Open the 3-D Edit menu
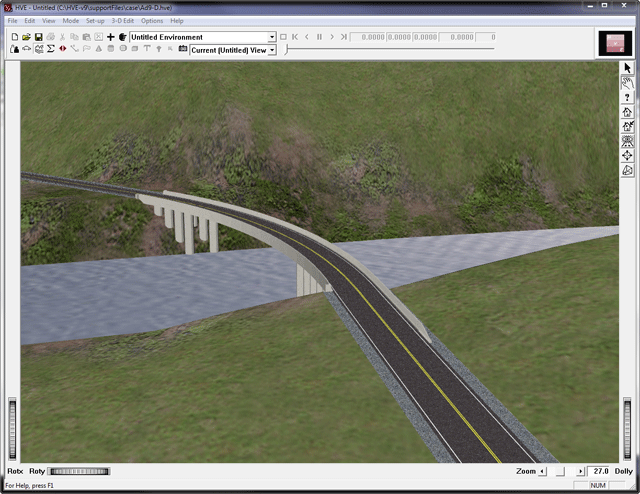 point(121,20)
